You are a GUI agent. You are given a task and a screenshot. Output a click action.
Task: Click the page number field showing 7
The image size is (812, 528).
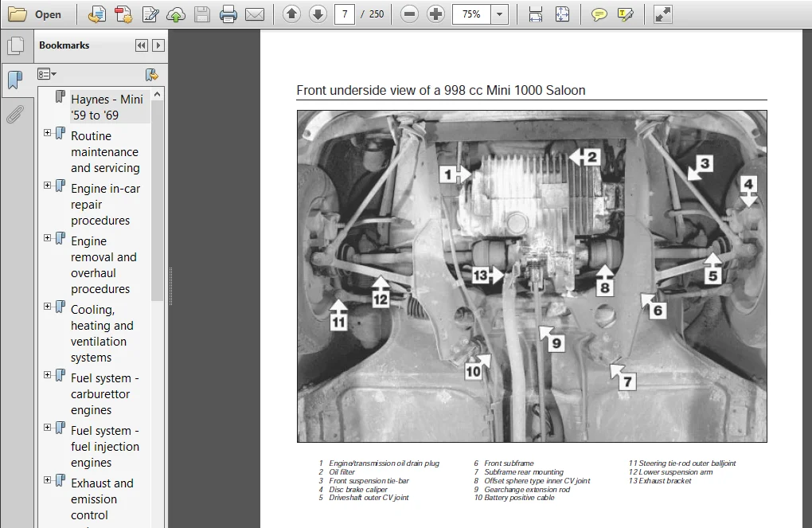point(345,14)
